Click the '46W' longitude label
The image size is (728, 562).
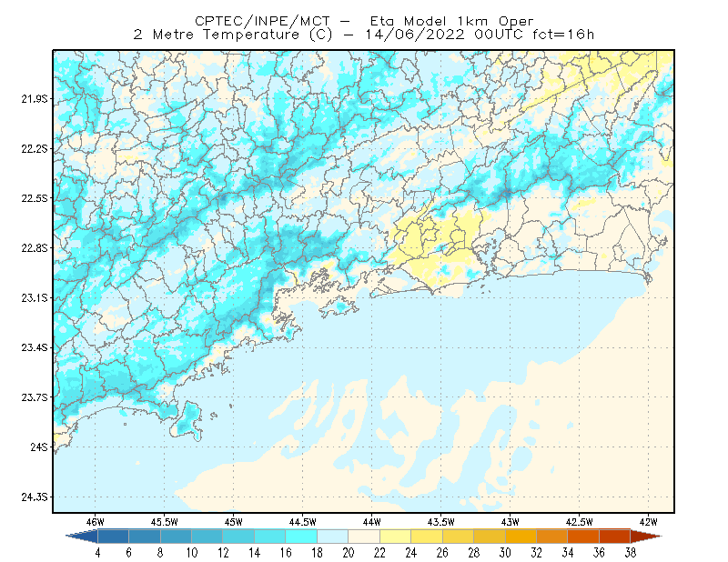tap(96, 522)
